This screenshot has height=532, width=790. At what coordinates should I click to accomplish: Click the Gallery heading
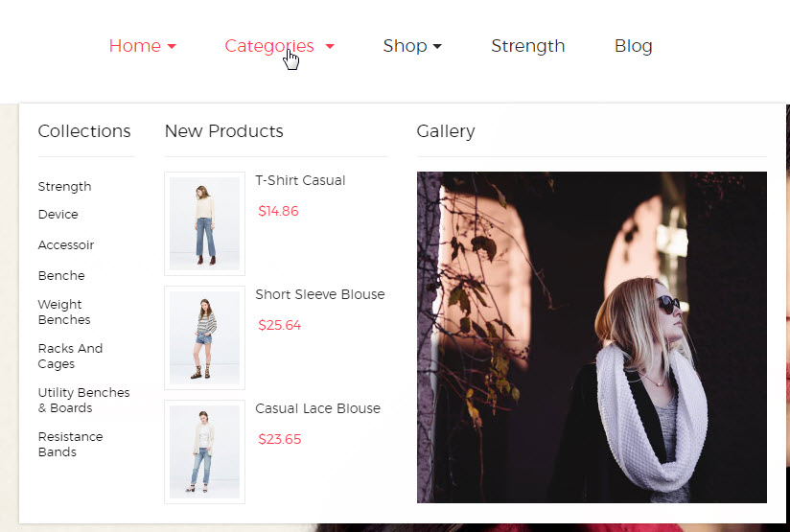tap(446, 131)
